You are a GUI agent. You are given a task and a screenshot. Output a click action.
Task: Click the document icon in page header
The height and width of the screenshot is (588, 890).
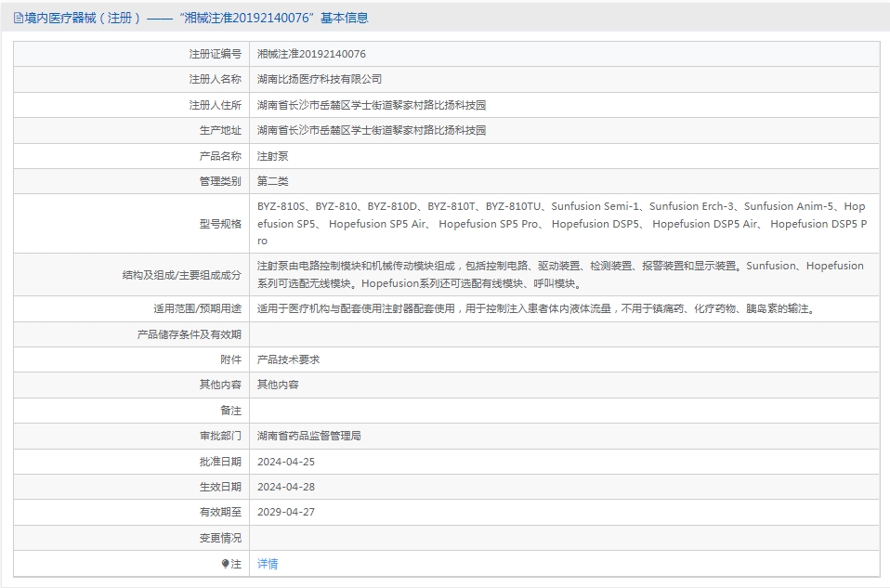point(19,19)
